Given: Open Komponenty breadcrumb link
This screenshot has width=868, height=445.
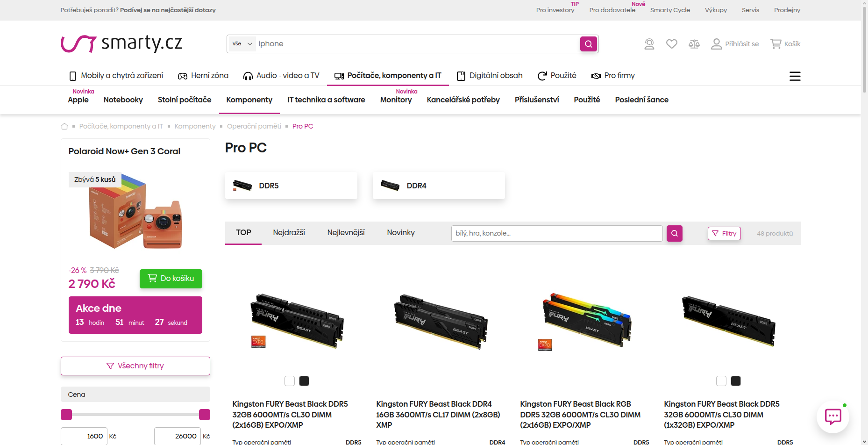Looking at the screenshot, I should (195, 126).
